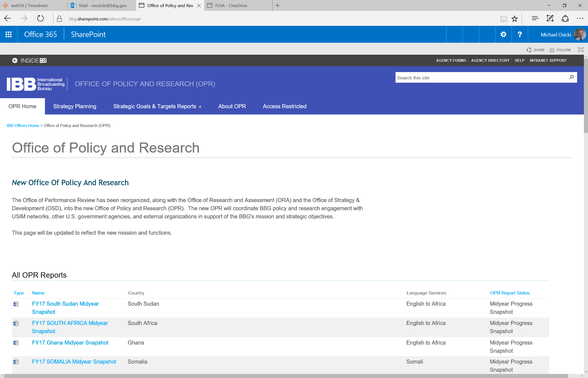
Task: Open SharePoint settings gear
Action: (x=503, y=34)
